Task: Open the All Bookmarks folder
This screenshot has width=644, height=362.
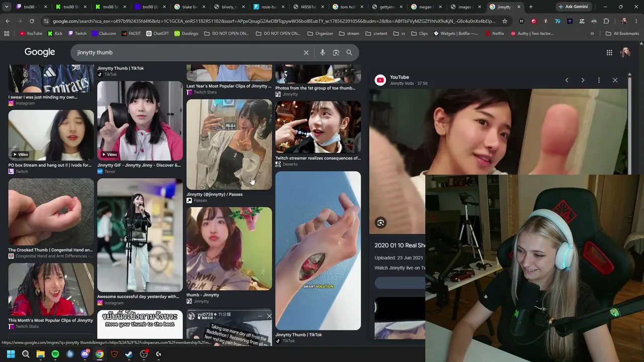Action: click(622, 34)
